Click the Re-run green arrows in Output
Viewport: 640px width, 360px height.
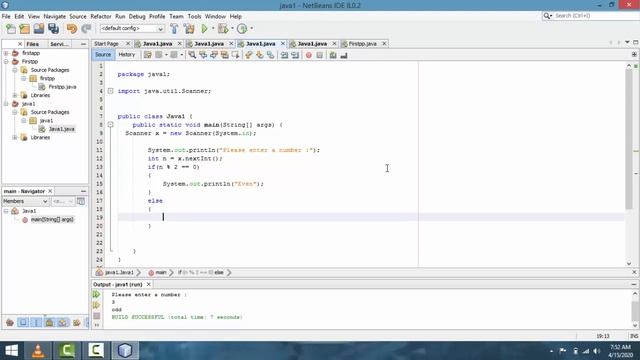point(97,294)
